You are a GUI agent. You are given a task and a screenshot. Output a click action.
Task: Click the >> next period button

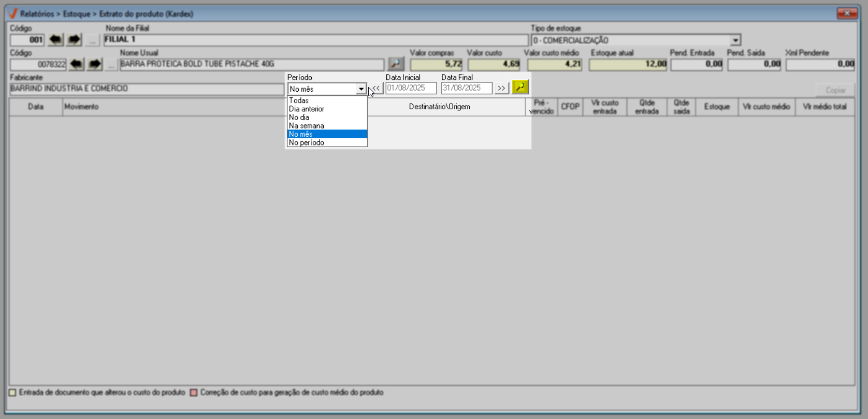pyautogui.click(x=501, y=89)
